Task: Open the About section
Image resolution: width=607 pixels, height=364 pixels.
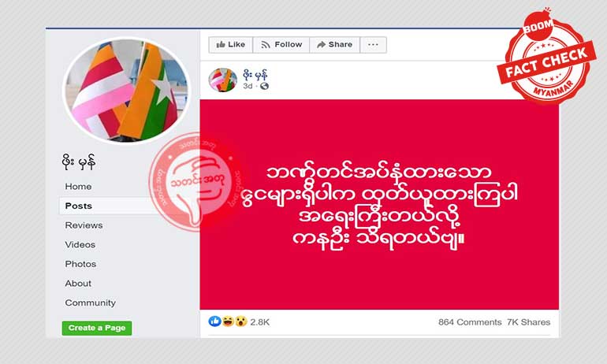Action: click(78, 283)
